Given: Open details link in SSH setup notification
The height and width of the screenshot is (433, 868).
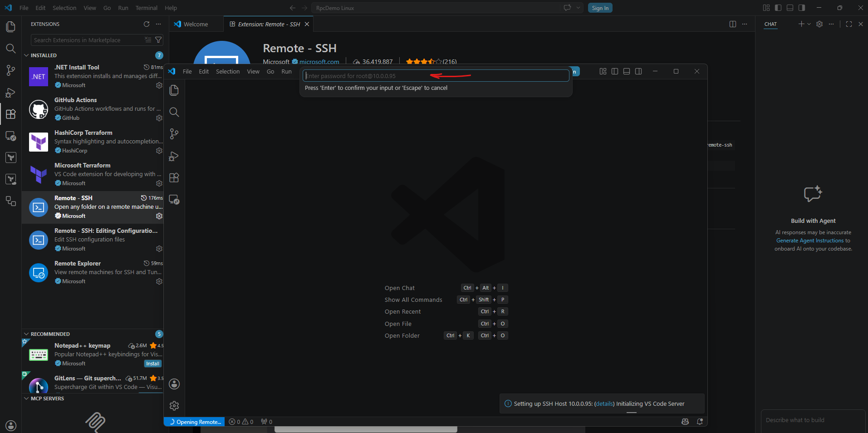Looking at the screenshot, I should point(604,403).
